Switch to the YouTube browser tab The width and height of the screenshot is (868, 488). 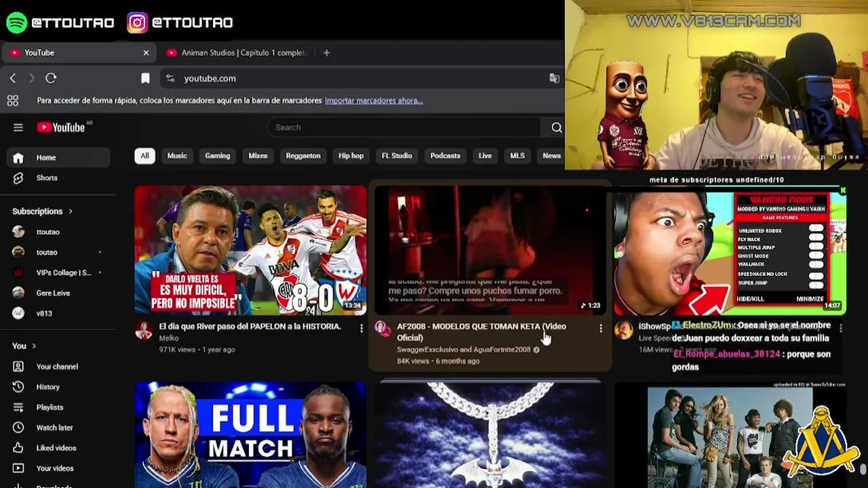pos(79,53)
